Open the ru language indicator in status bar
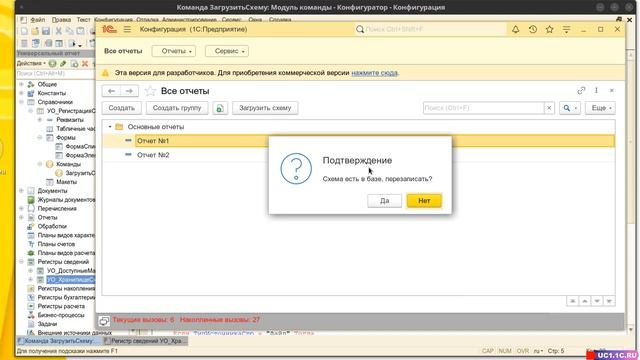The image size is (640, 360). coord(538,351)
